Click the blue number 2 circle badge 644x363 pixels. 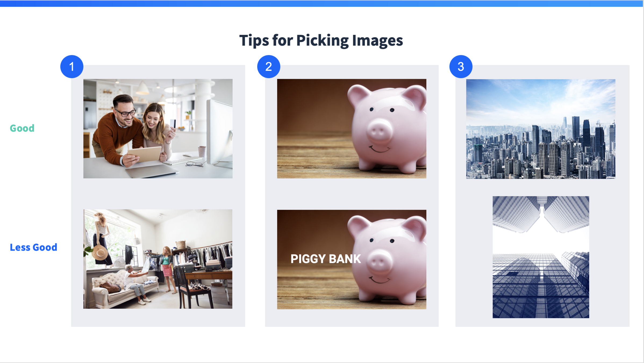click(x=269, y=67)
